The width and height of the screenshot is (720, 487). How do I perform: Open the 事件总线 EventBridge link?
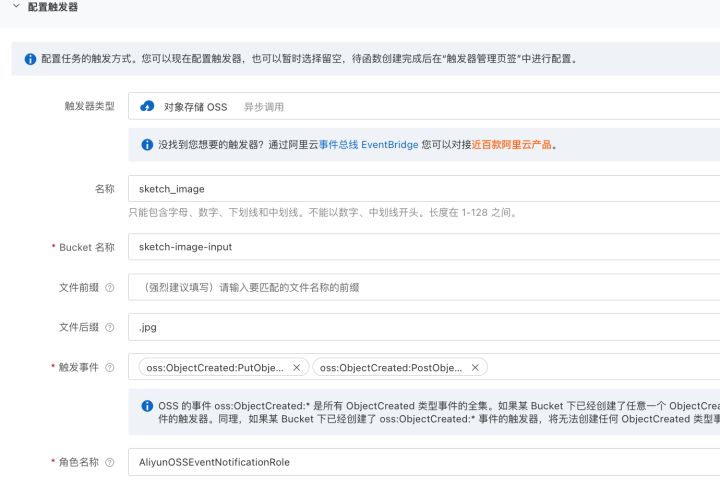coord(368,145)
